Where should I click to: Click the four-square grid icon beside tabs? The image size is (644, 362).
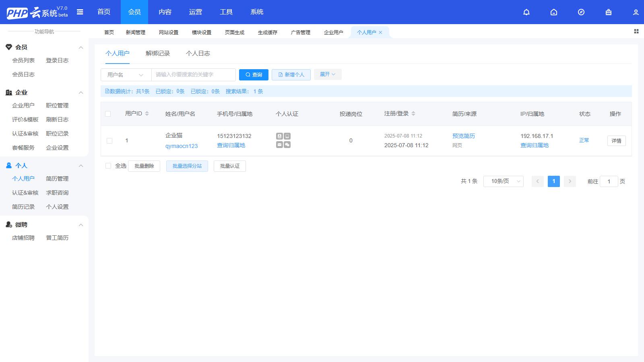[x=636, y=31]
